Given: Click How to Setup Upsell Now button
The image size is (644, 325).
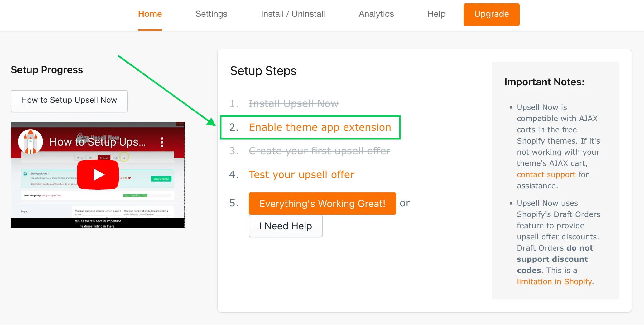Looking at the screenshot, I should (69, 101).
